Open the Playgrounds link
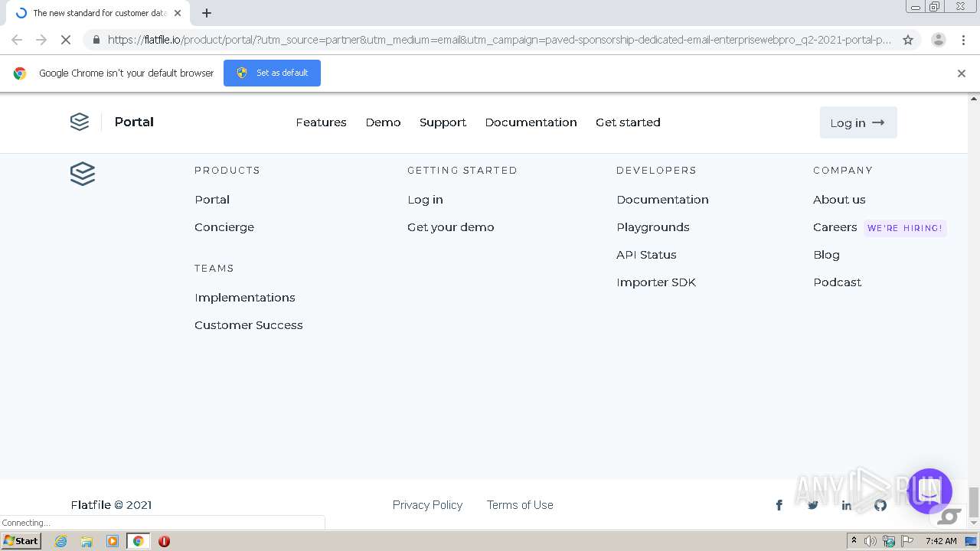The width and height of the screenshot is (980, 551). [653, 227]
